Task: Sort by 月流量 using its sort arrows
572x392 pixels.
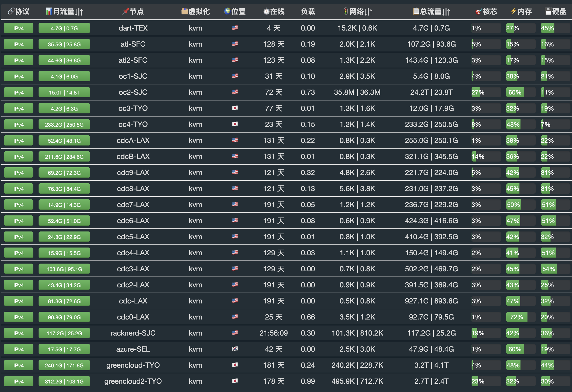Action: [79, 12]
